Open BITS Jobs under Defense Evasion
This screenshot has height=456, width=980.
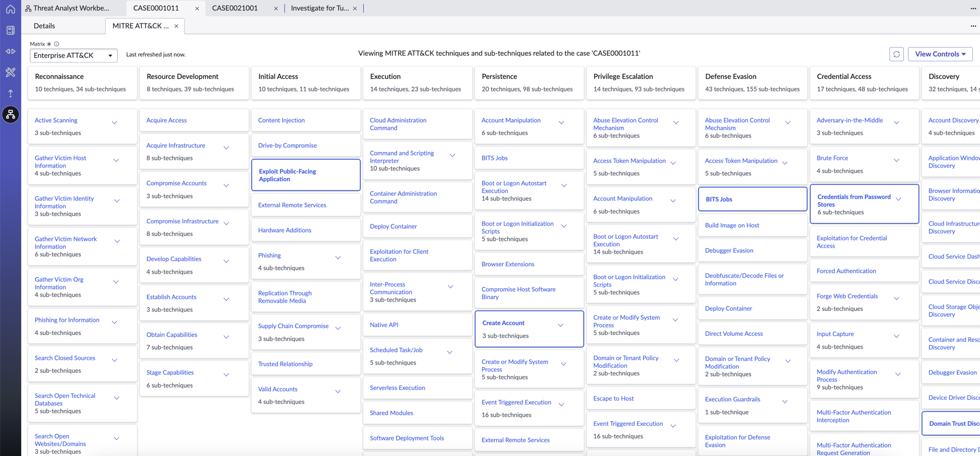pyautogui.click(x=719, y=199)
